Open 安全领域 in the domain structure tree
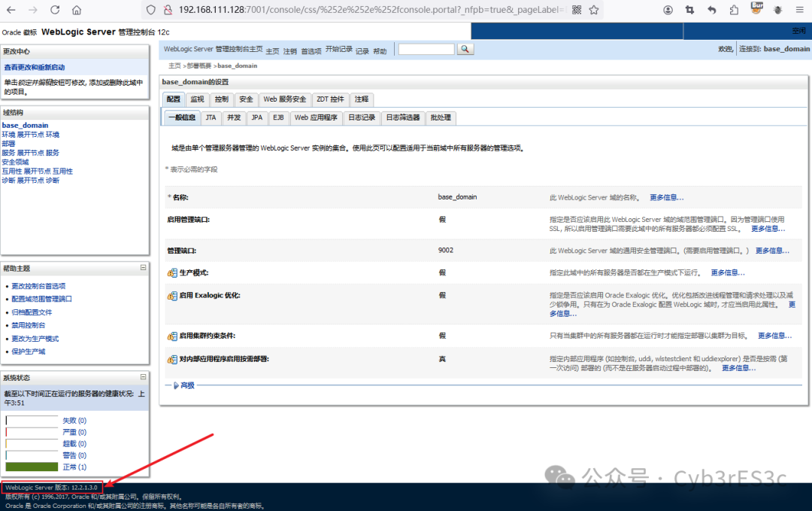Image resolution: width=812 pixels, height=511 pixels. [15, 162]
